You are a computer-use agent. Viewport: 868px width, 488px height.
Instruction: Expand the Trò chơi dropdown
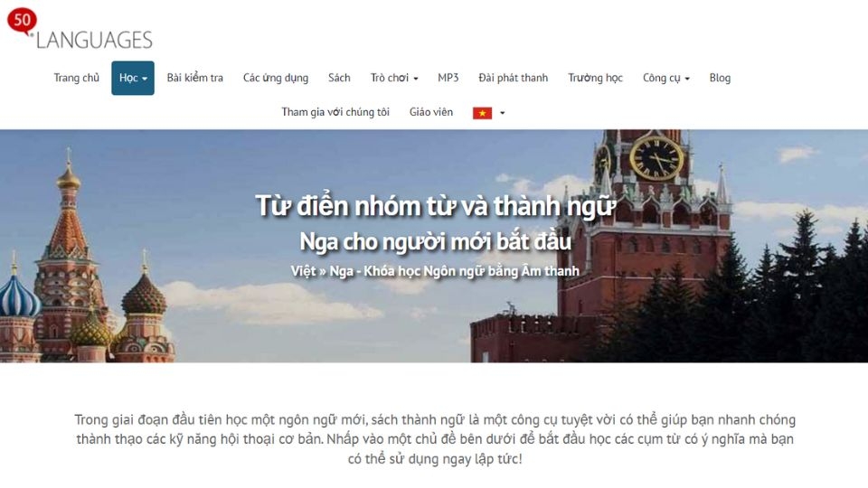point(394,78)
